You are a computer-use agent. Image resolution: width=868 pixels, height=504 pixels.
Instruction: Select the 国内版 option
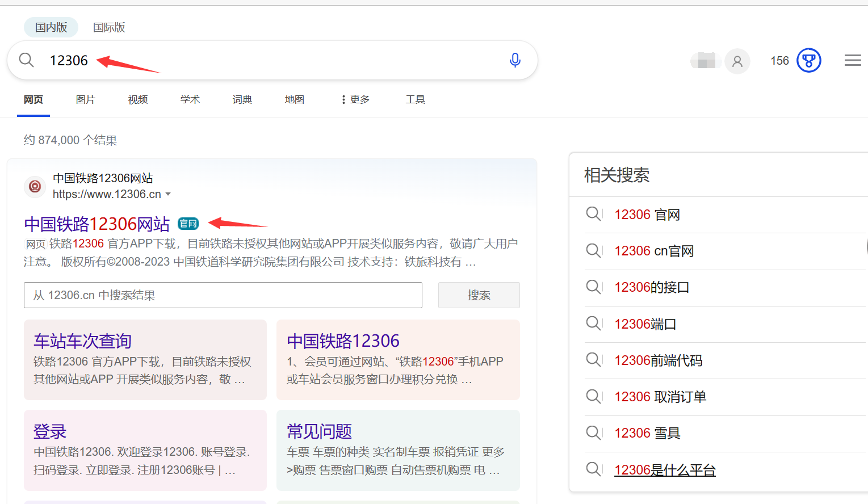point(51,27)
